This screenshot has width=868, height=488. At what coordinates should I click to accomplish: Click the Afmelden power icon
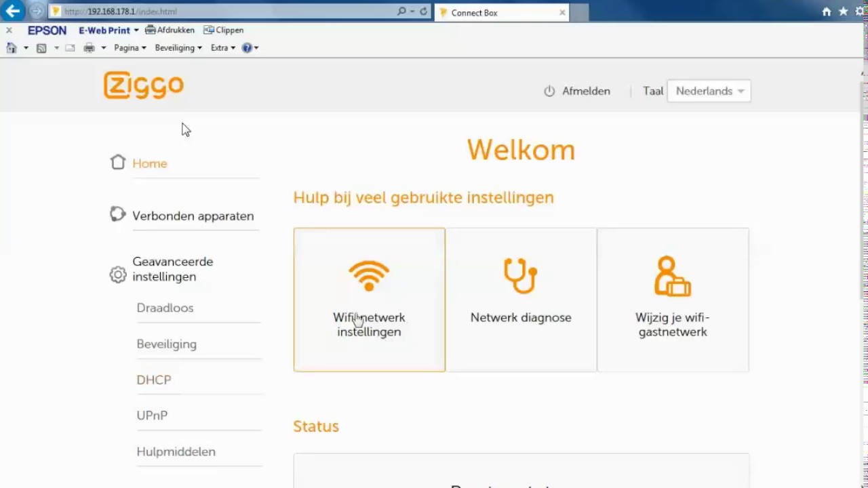(x=549, y=91)
